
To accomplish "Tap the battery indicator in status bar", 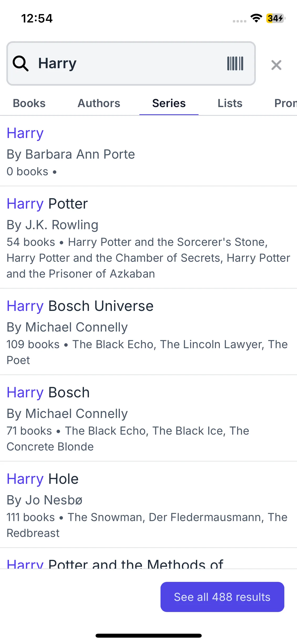I will [275, 18].
